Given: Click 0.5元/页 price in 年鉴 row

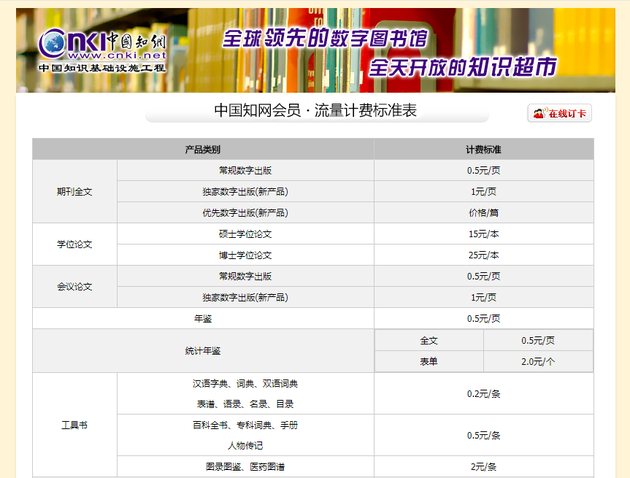Looking at the screenshot, I should 483,319.
